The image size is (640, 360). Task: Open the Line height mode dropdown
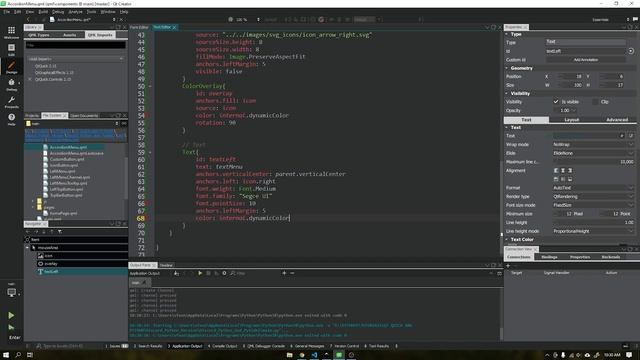(x=593, y=231)
